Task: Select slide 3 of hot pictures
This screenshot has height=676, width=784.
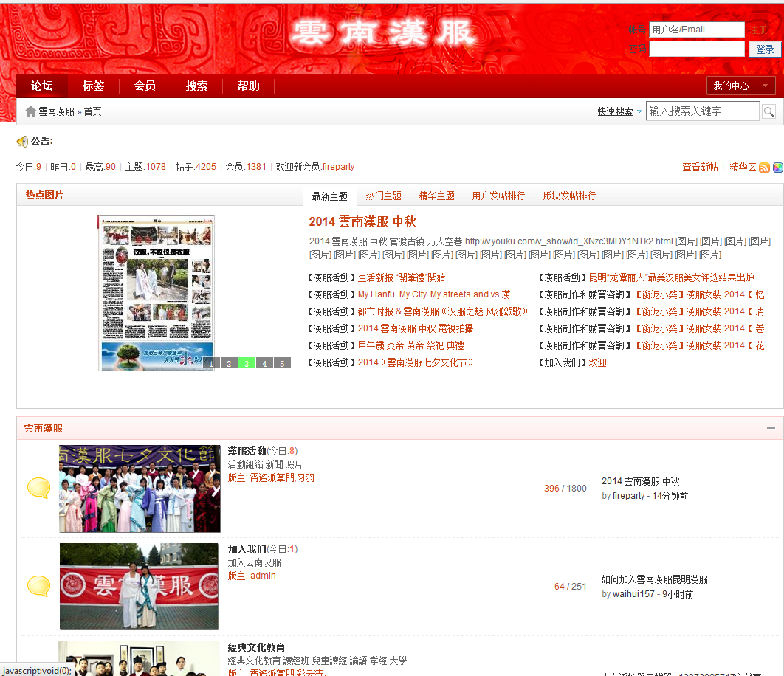Action: [247, 364]
